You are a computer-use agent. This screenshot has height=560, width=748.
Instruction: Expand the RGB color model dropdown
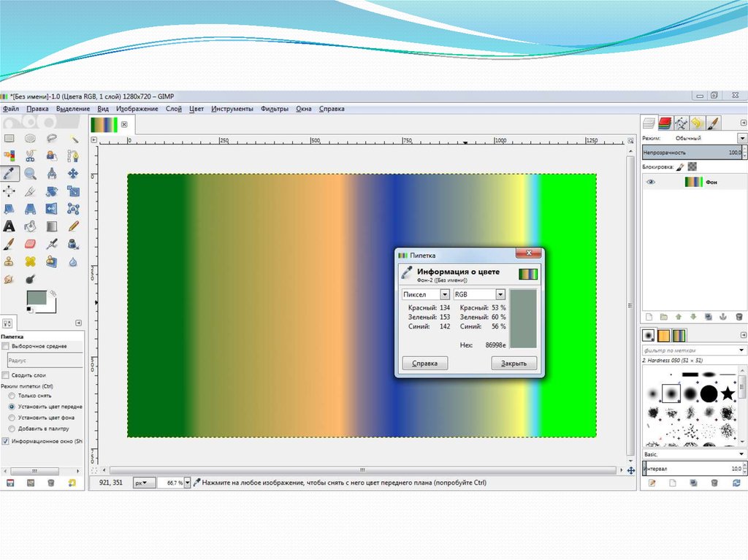[x=479, y=294]
